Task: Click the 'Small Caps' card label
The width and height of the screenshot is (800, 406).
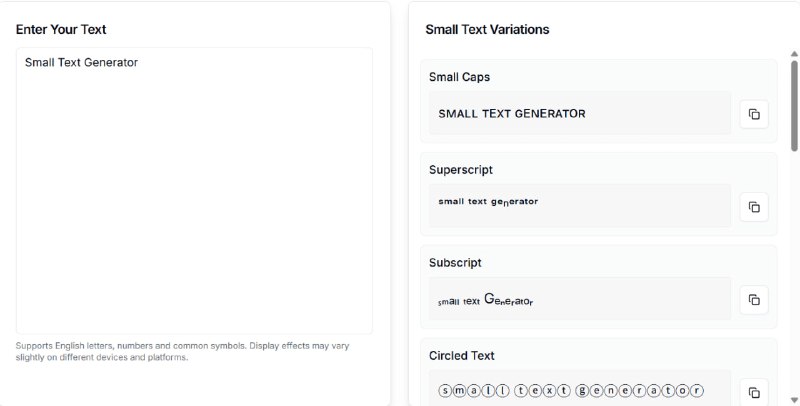Action: 459,77
